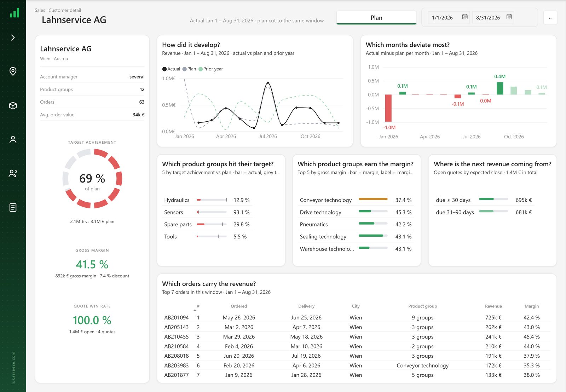Open the document list icon in sidebar
This screenshot has width=566, height=392.
[x=13, y=207]
